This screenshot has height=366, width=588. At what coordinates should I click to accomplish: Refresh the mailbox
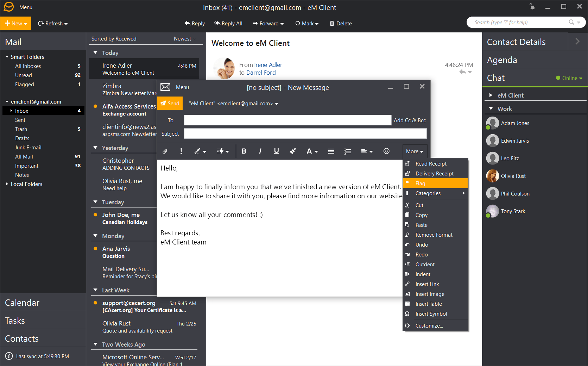(52, 23)
